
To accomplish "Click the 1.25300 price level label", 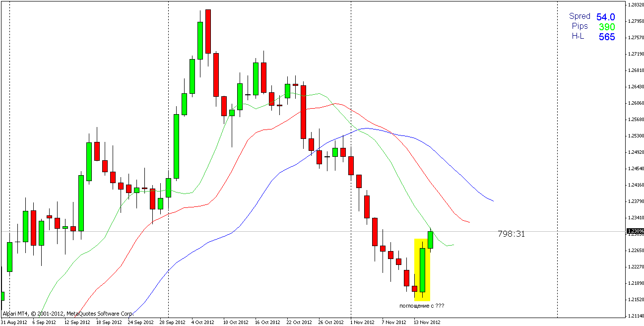I will (636, 135).
